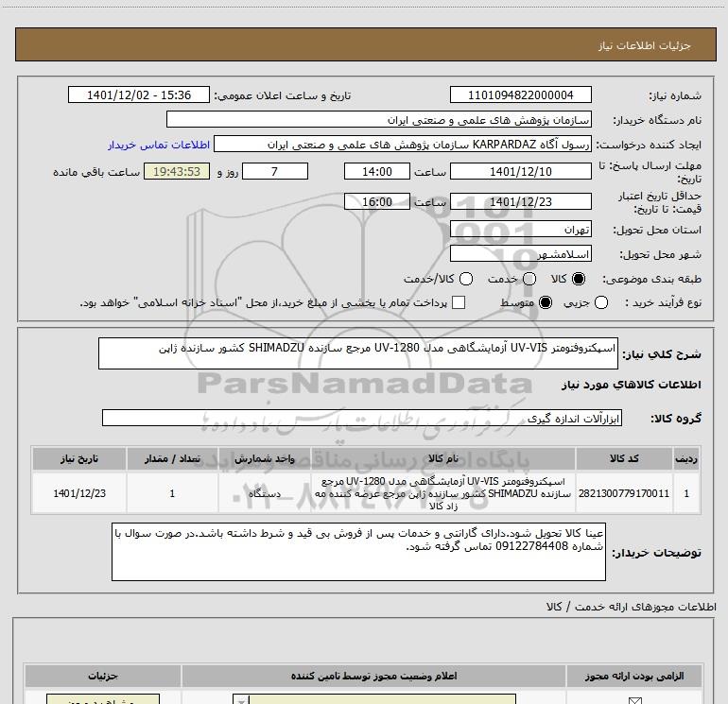Screen dimensions: 728x704
Task: Click the اعلام وضعیت مجوز header
Action: 373,677
